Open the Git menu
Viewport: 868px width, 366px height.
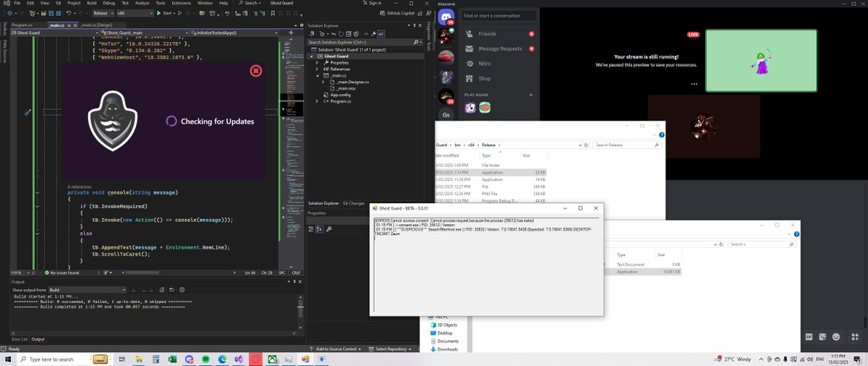pos(57,3)
